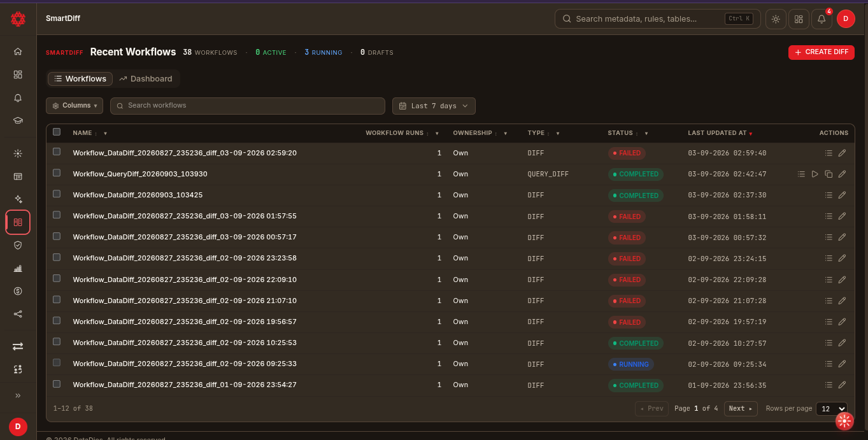This screenshot has width=868, height=440.
Task: Open the Workflow Runs column filter arrow
Action: pyautogui.click(x=437, y=134)
